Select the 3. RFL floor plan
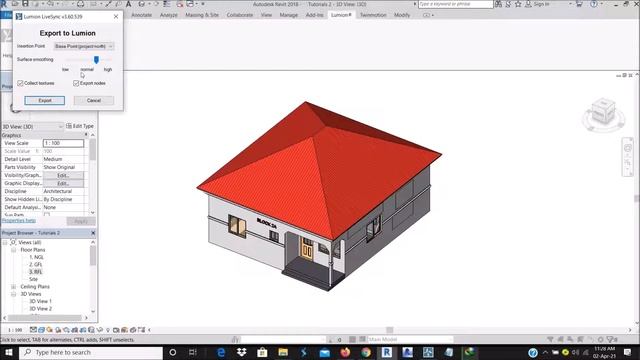640x360 pixels. click(x=36, y=272)
